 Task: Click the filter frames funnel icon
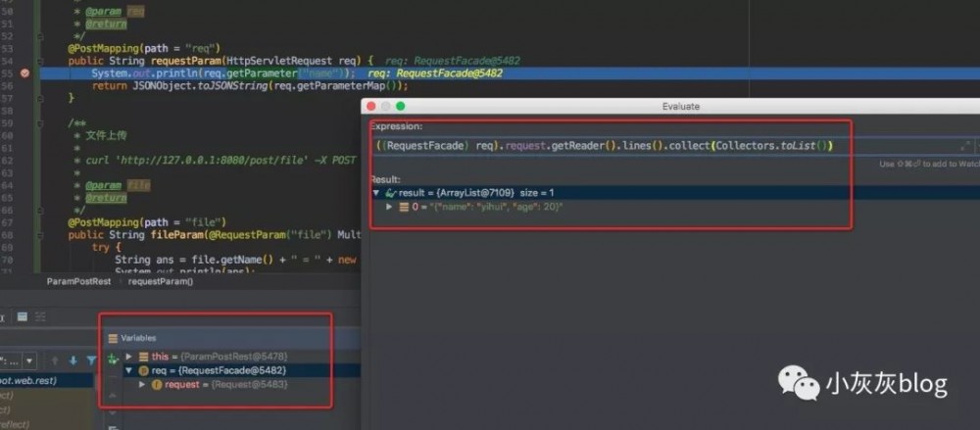click(91, 360)
